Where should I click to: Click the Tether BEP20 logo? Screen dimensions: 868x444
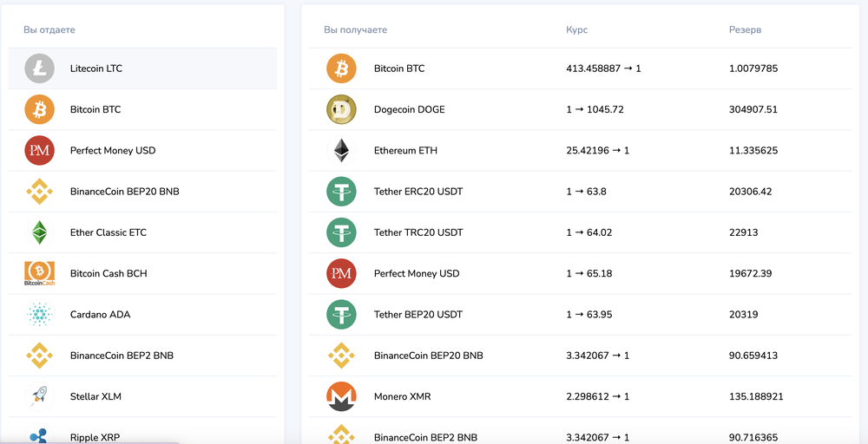pyautogui.click(x=341, y=314)
